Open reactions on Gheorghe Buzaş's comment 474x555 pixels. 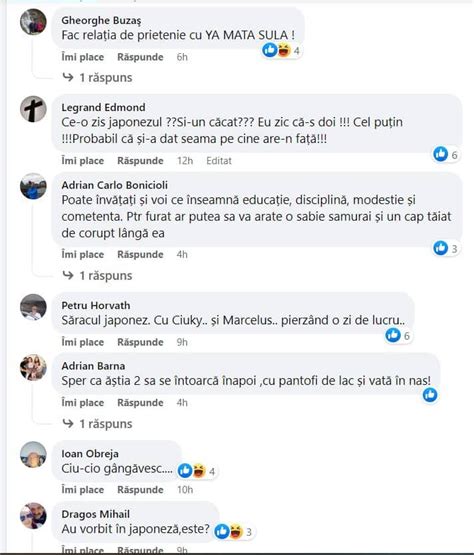click(x=282, y=51)
